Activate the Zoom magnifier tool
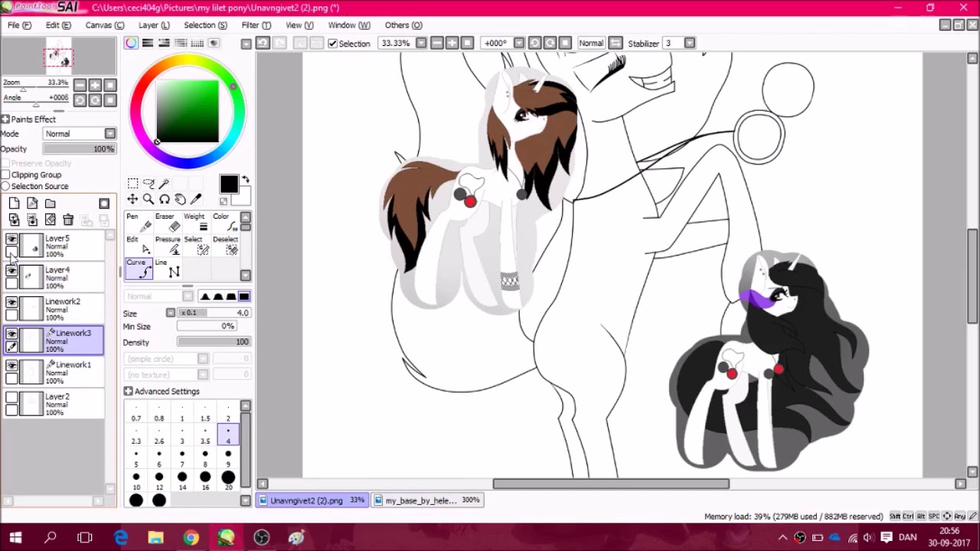 tap(149, 200)
